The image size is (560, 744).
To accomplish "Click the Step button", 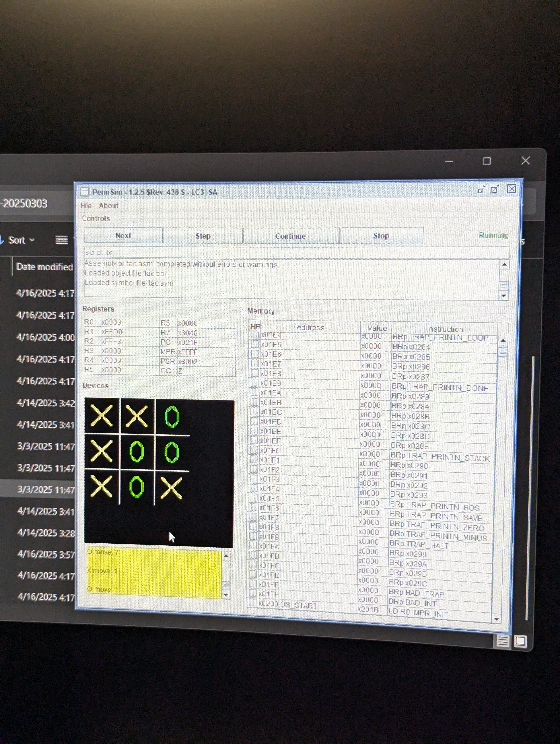I will (x=203, y=236).
